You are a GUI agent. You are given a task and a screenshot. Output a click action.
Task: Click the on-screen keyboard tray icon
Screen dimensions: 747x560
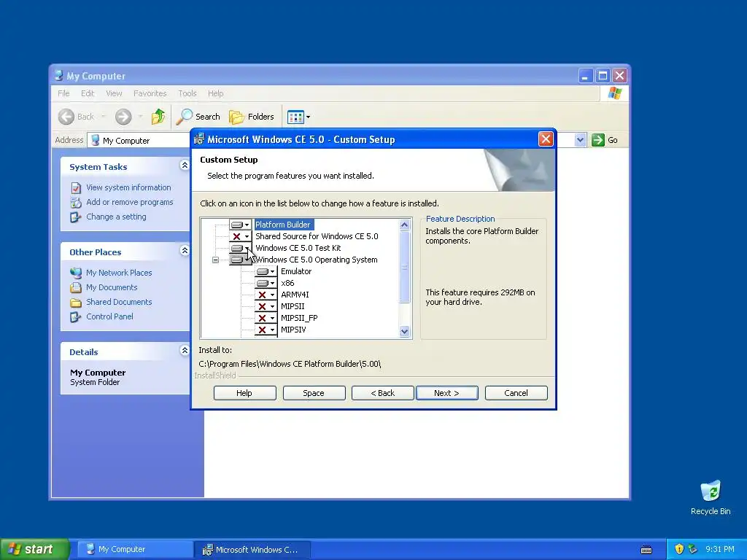[x=646, y=550]
